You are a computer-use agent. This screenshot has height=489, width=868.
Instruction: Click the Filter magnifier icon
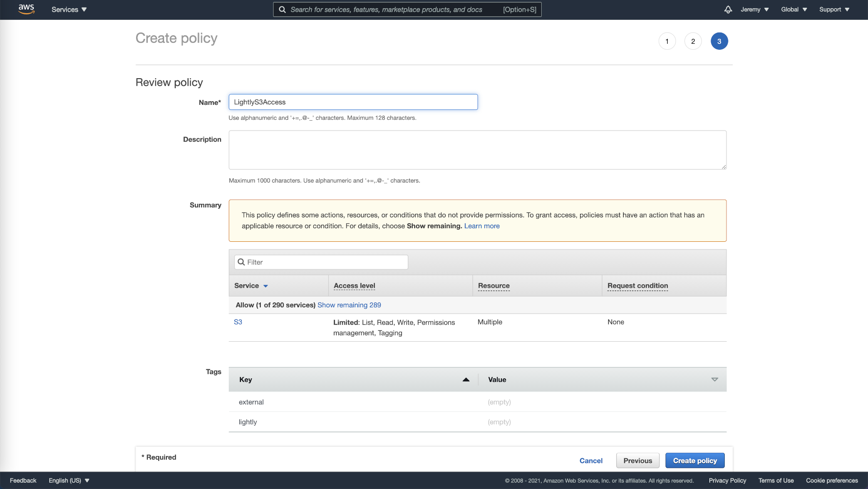coord(241,262)
